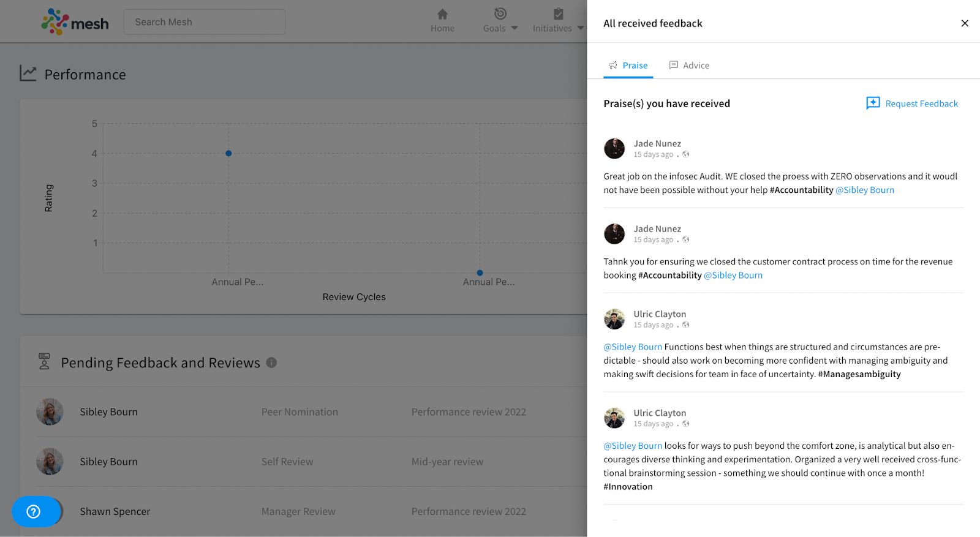Click @Sibley Bourn mention in infosec praise
The height and width of the screenshot is (537, 980).
[865, 190]
